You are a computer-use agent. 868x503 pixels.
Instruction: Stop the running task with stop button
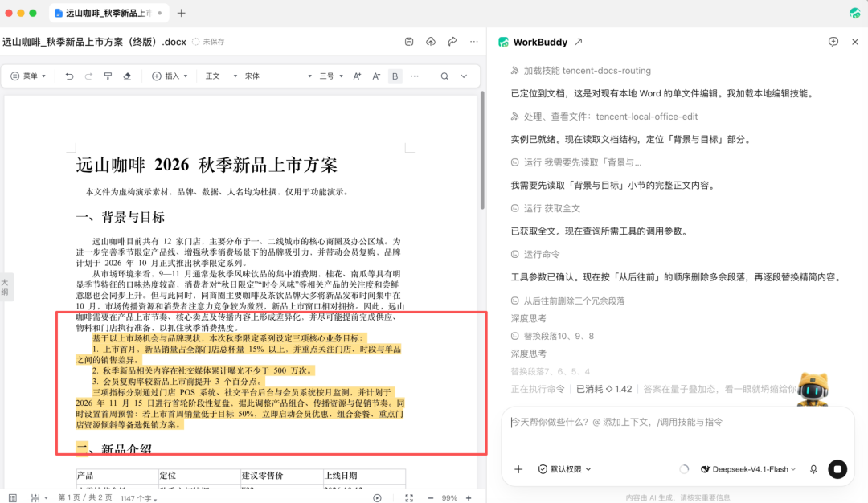coord(837,469)
